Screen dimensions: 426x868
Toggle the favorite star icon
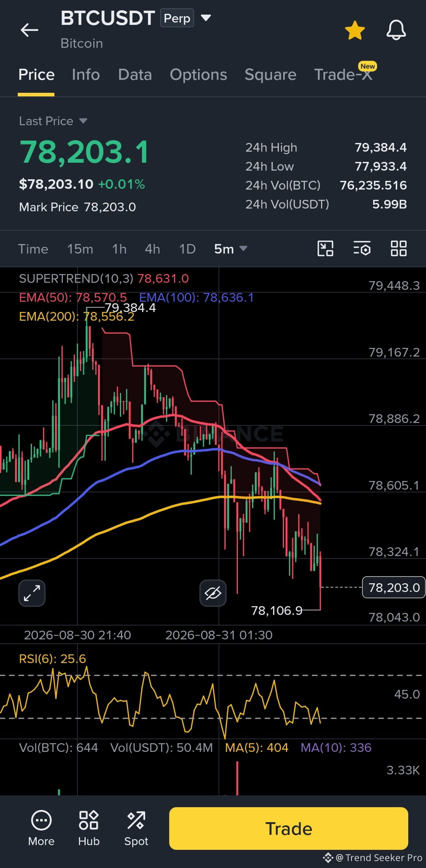355,30
